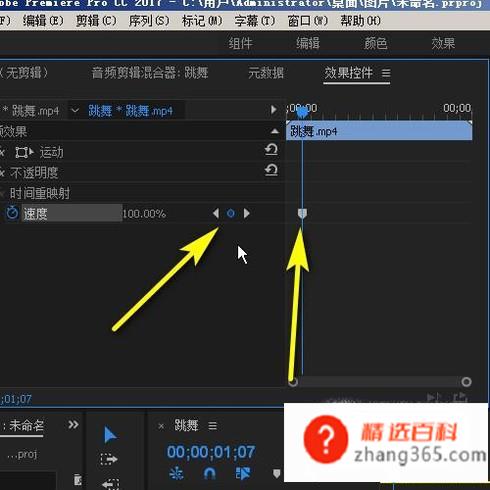Toggle nest sequence insert mode icon
This screenshot has width=490, height=490.
[176, 473]
